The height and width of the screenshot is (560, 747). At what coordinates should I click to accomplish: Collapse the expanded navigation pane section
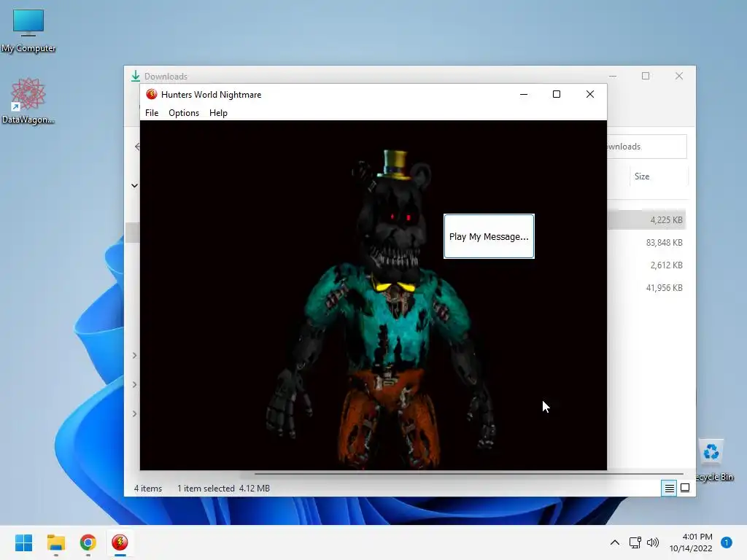click(134, 186)
